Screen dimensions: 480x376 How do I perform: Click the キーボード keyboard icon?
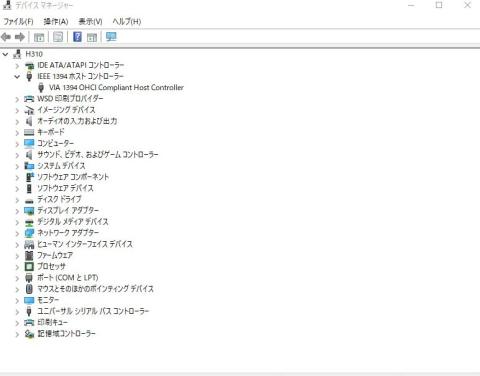(x=29, y=132)
